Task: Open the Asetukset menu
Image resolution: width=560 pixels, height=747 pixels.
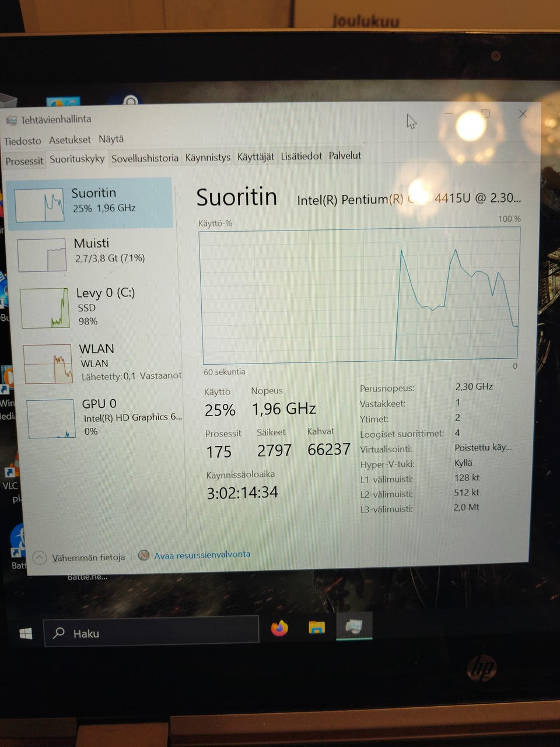Action: (x=70, y=140)
